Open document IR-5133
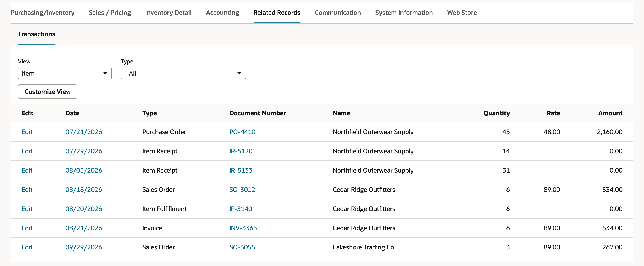 (x=241, y=170)
